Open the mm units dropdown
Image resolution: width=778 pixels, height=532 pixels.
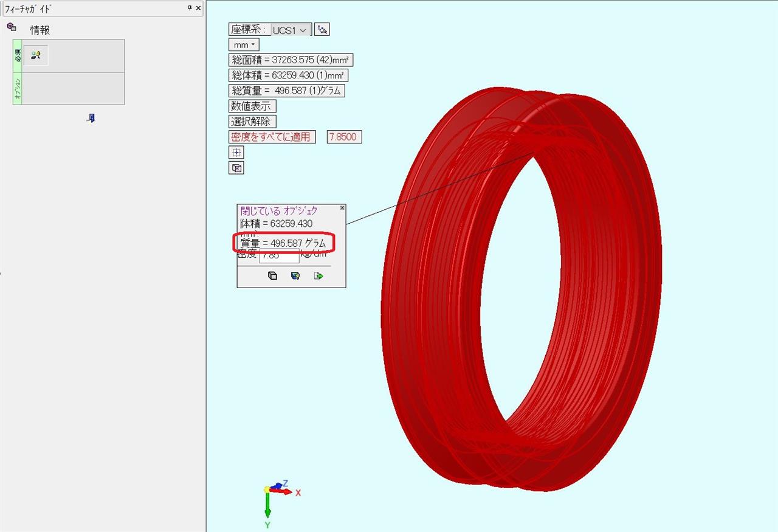[x=244, y=44]
